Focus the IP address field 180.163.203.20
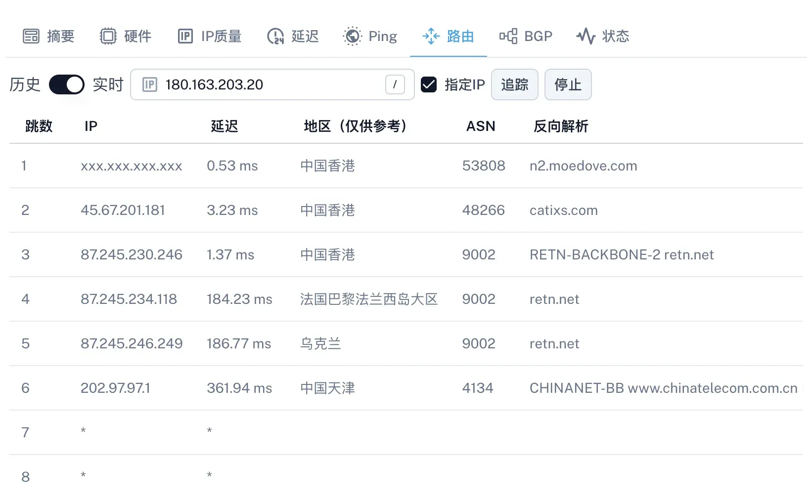812x504 pixels. (x=272, y=84)
